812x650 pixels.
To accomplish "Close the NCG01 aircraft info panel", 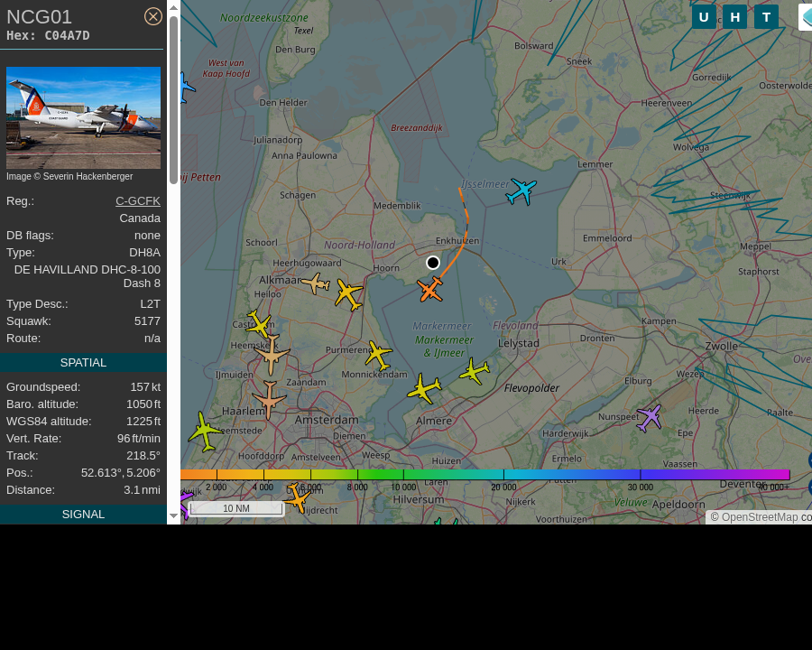I will (x=152, y=16).
